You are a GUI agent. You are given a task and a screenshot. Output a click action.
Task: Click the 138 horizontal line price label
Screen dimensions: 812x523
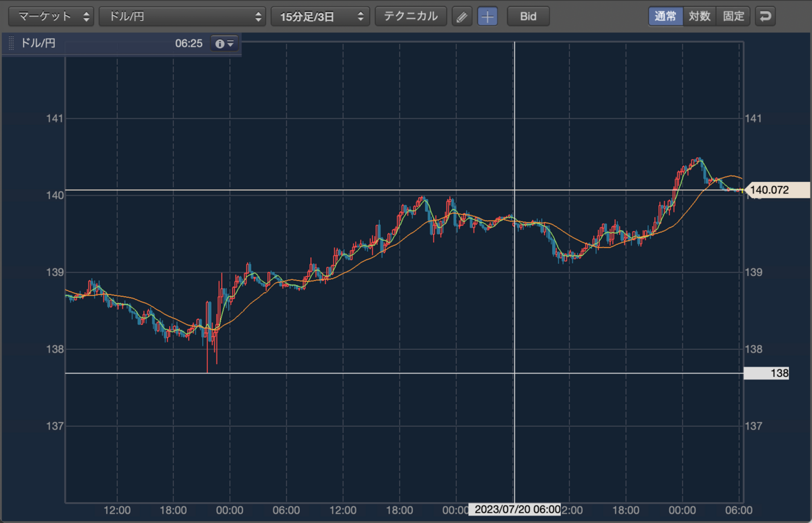click(x=767, y=373)
